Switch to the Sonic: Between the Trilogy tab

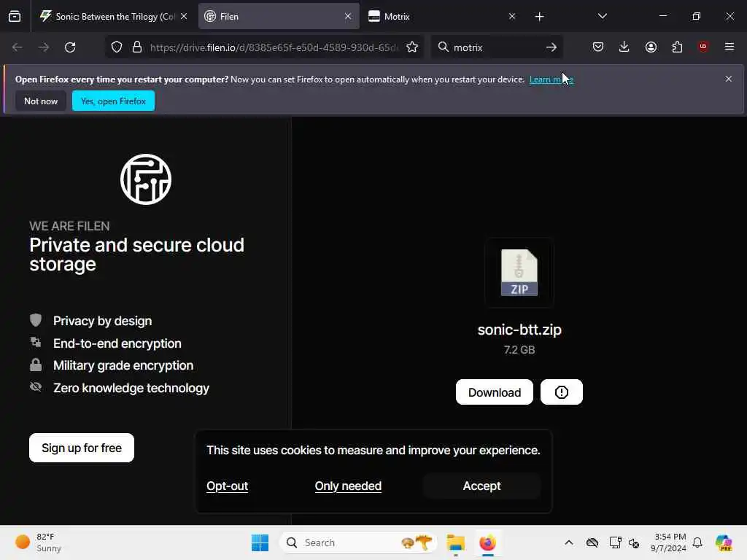pyautogui.click(x=113, y=16)
